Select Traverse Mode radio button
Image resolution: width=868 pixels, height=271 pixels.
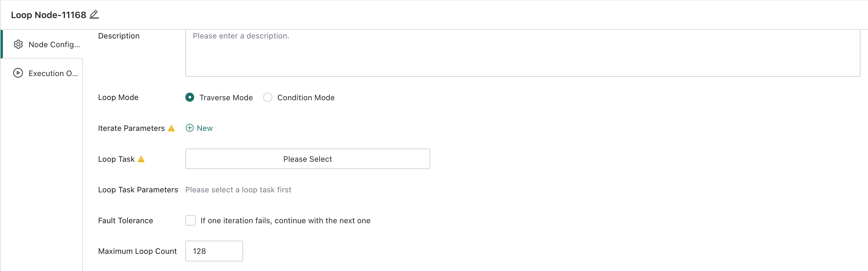190,97
